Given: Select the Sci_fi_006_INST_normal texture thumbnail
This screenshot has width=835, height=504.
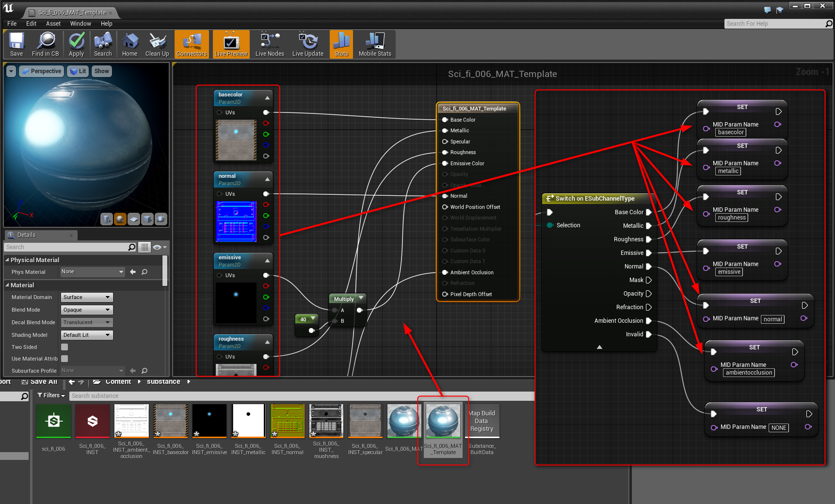Looking at the screenshot, I should (287, 421).
